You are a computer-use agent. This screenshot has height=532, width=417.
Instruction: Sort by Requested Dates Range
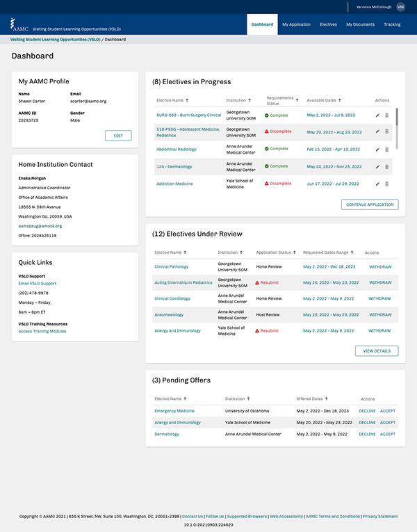[352, 252]
